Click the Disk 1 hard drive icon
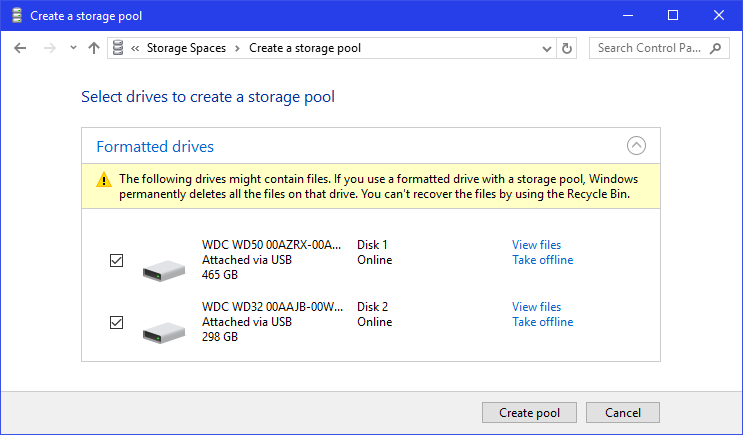This screenshot has width=743, height=435. tap(163, 271)
